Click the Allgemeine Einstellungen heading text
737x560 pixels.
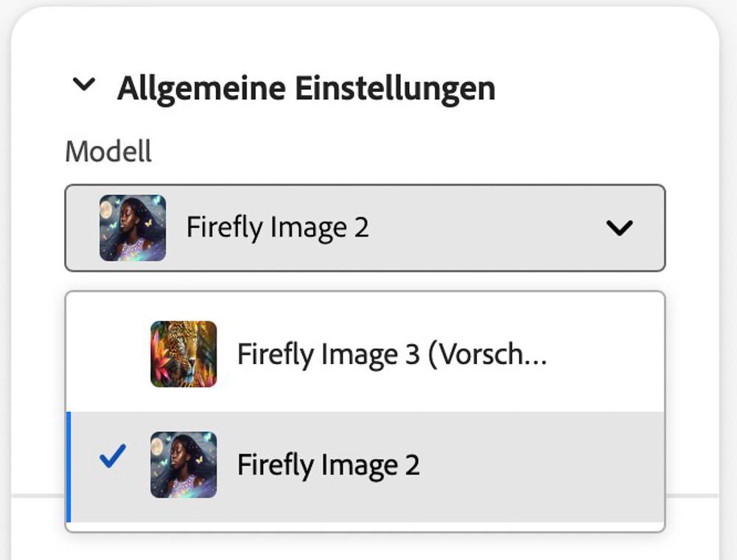point(307,89)
